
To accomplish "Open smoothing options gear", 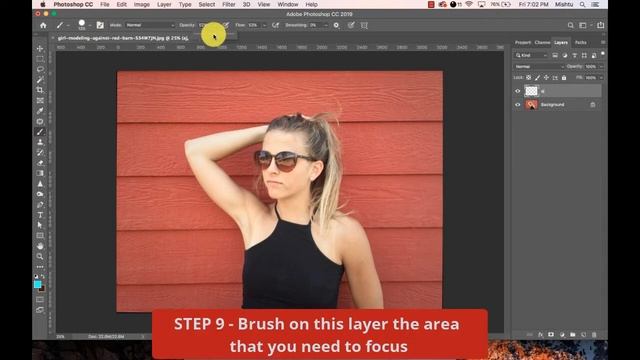I will coord(336,25).
